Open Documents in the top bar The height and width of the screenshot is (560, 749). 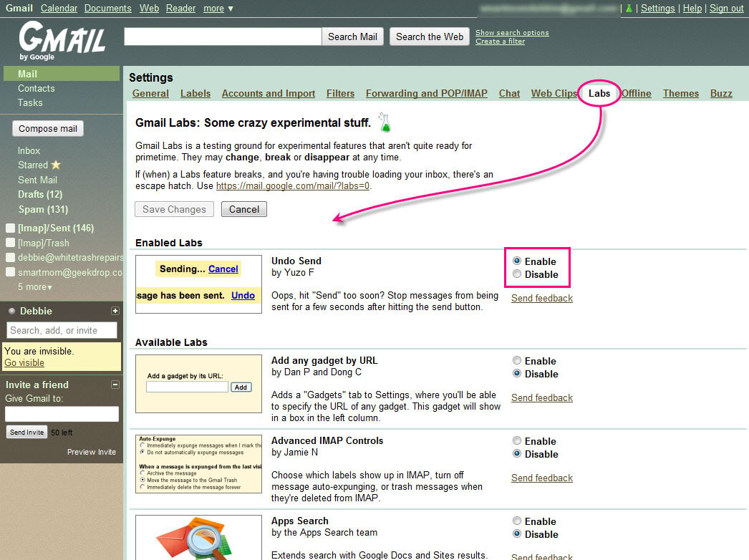[x=107, y=8]
